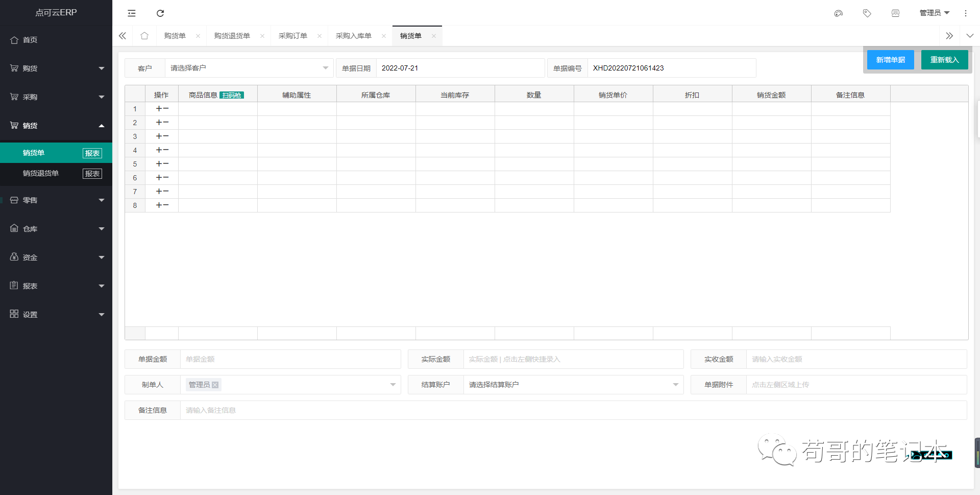Expand the 采购 sidebar menu

coord(56,97)
